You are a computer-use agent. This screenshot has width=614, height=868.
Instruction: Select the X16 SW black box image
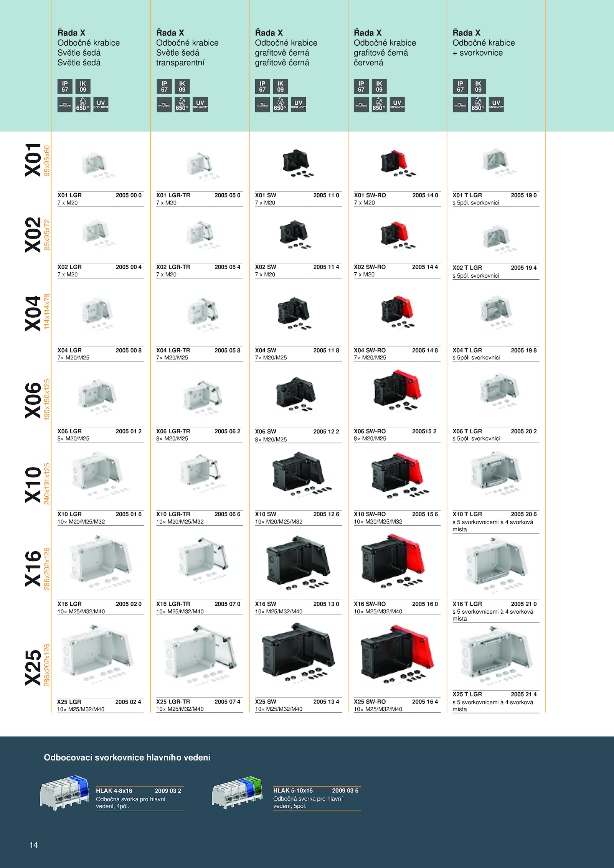pos(298,562)
